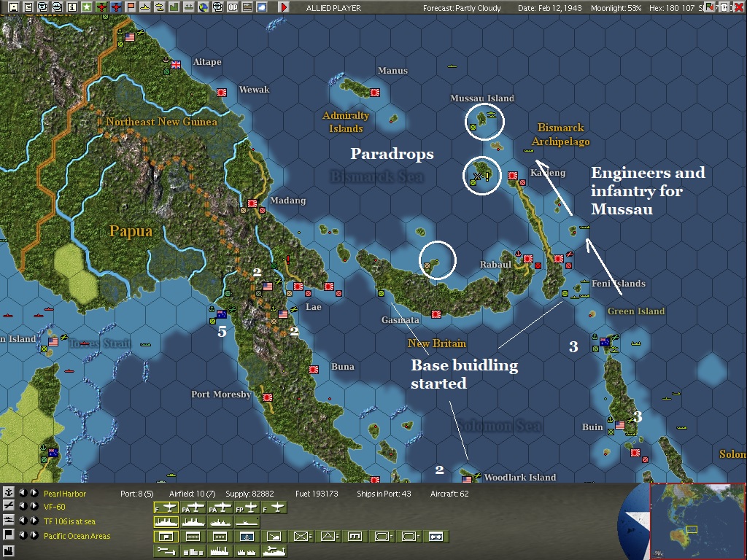This screenshot has width=747, height=560.
Task: Click the world minimap thumbnail
Action: click(x=697, y=521)
